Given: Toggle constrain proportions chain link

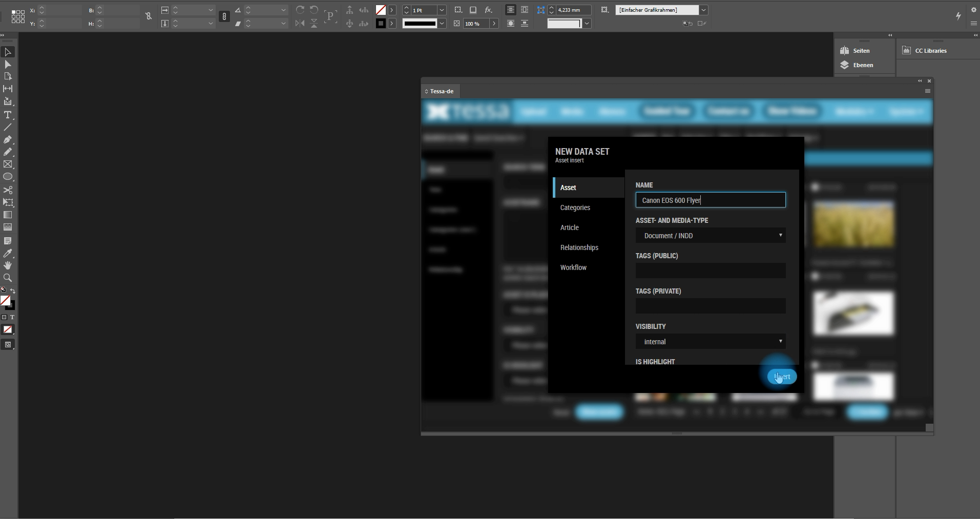Looking at the screenshot, I should (149, 16).
